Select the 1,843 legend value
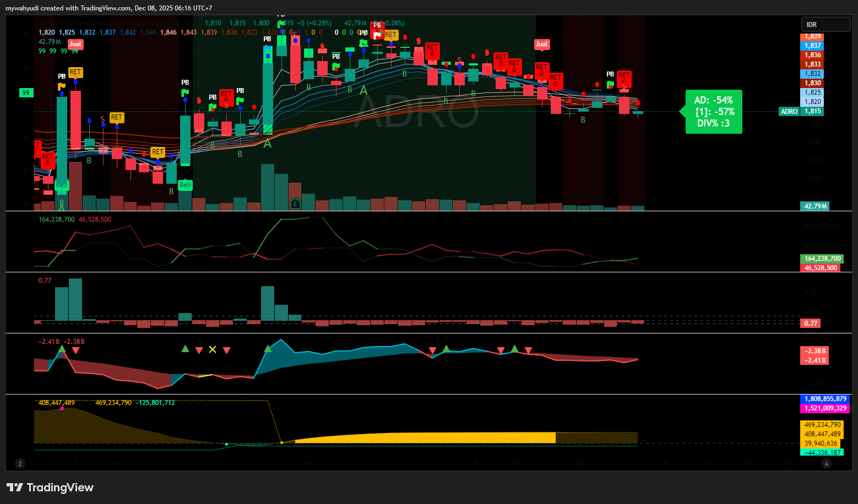 [x=189, y=32]
